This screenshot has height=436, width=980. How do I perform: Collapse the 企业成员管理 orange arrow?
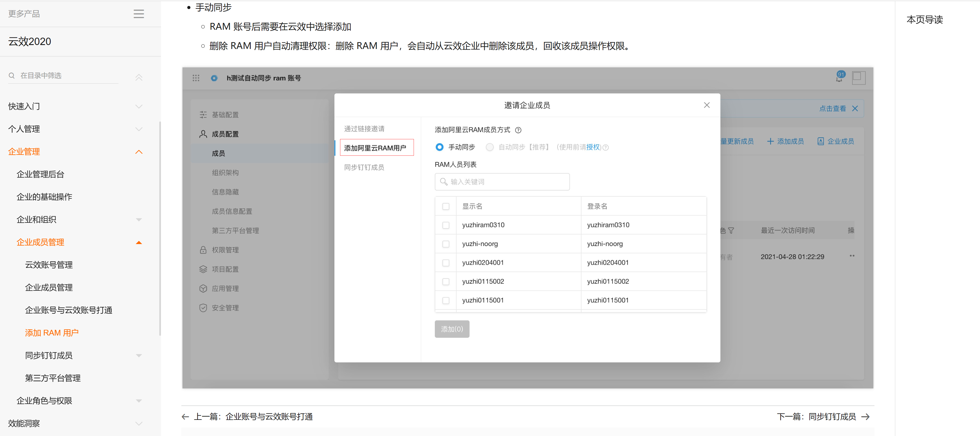pos(139,243)
